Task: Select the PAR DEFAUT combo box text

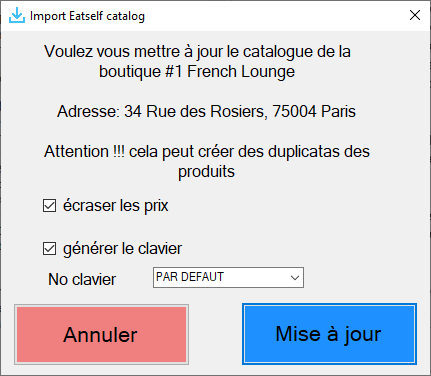Action: tap(190, 277)
